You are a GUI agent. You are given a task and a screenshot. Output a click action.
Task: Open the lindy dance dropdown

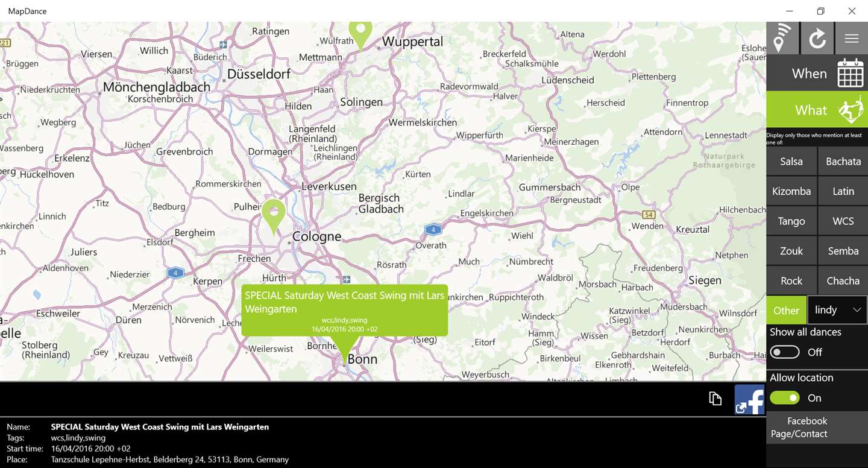click(837, 310)
